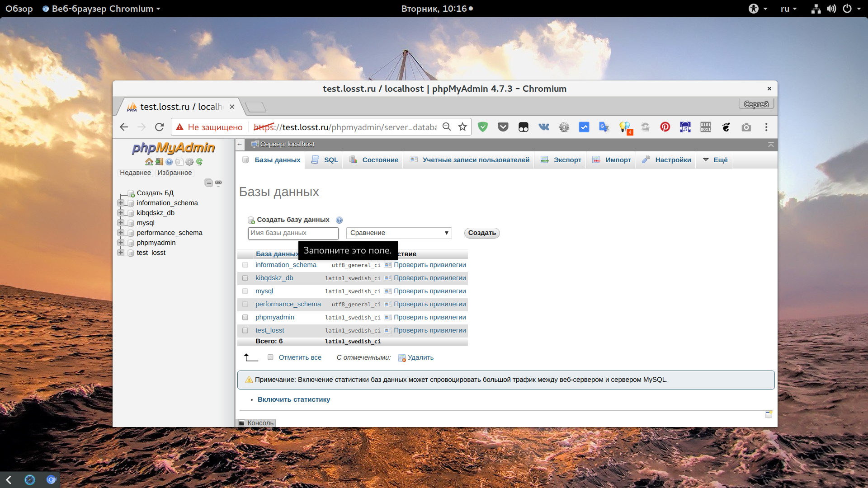Open Google Translate extension icon

point(604,127)
